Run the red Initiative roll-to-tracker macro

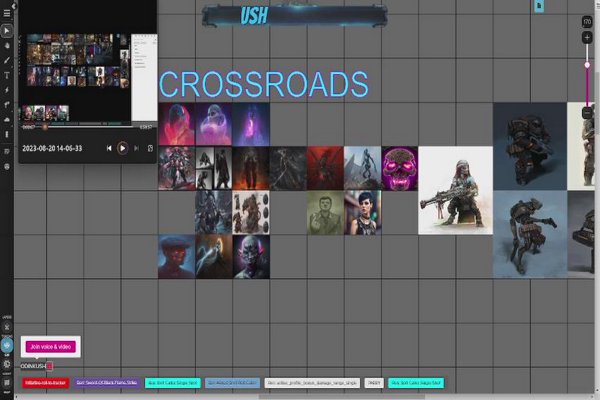46,383
